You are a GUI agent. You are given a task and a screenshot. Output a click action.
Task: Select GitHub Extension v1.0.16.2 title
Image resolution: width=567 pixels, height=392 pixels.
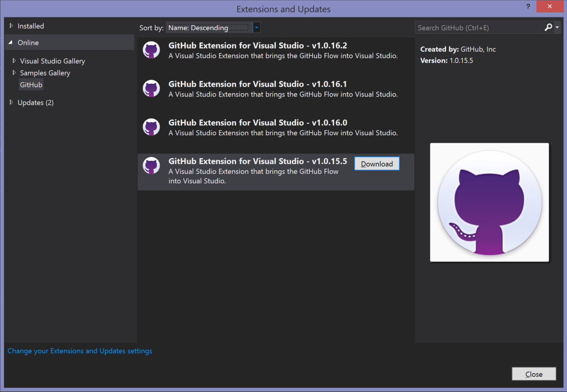point(257,45)
